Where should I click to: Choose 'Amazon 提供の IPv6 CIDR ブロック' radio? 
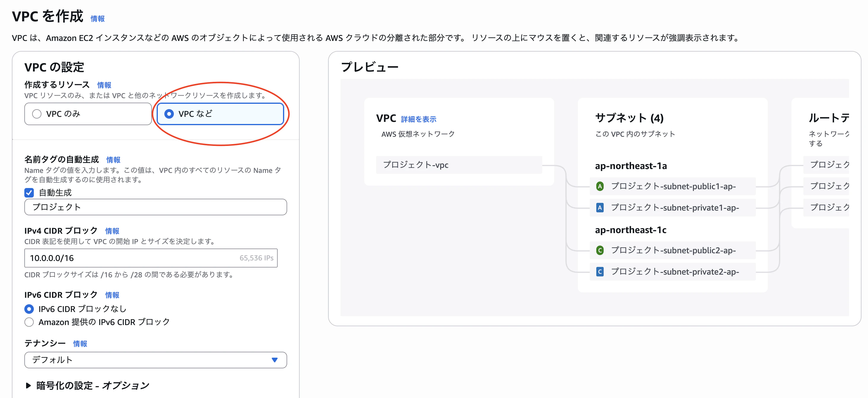29,322
